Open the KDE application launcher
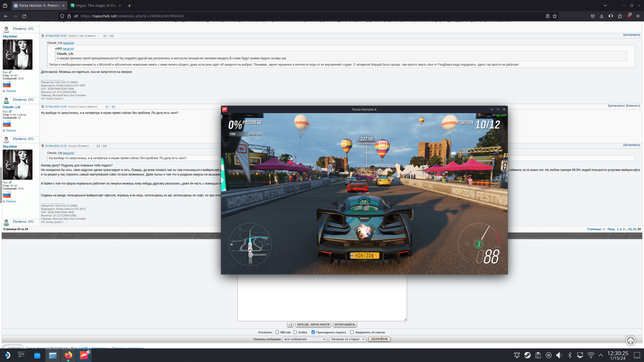The width and height of the screenshot is (644, 362). 8,355
